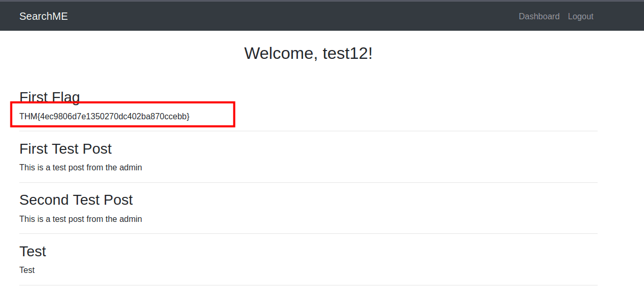Log out using the Logout item

pos(580,16)
